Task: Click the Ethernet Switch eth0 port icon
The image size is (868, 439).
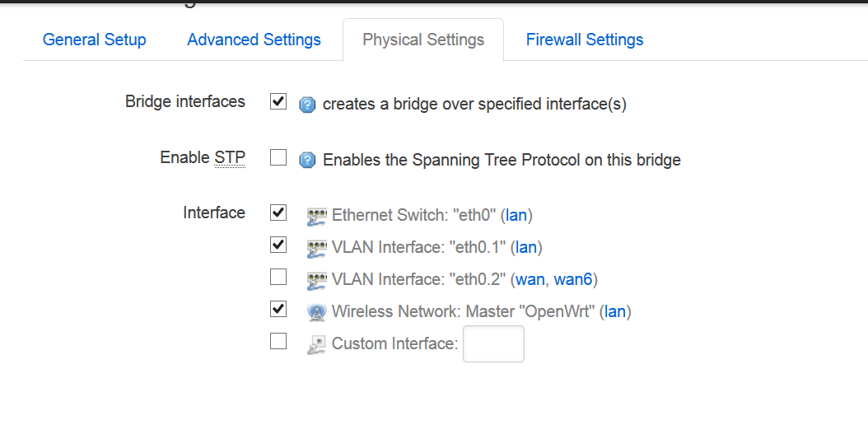Action: [x=316, y=217]
